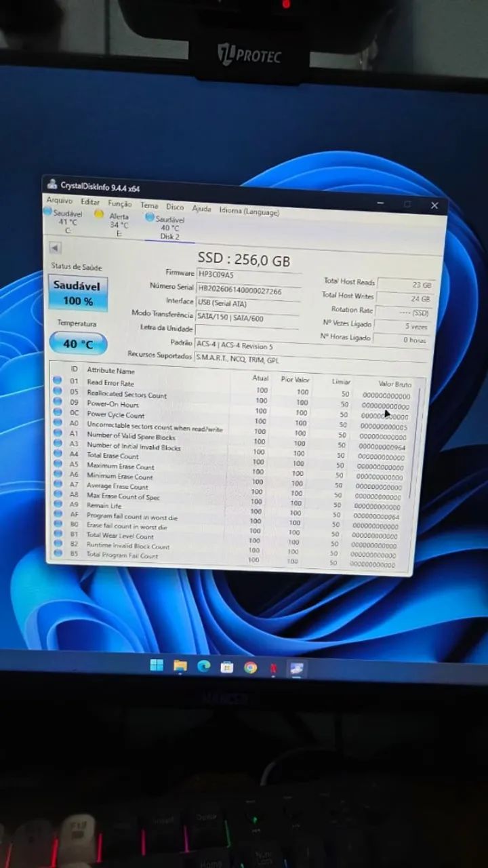
Task: Click the Rotation Rate value field
Action: (x=403, y=313)
